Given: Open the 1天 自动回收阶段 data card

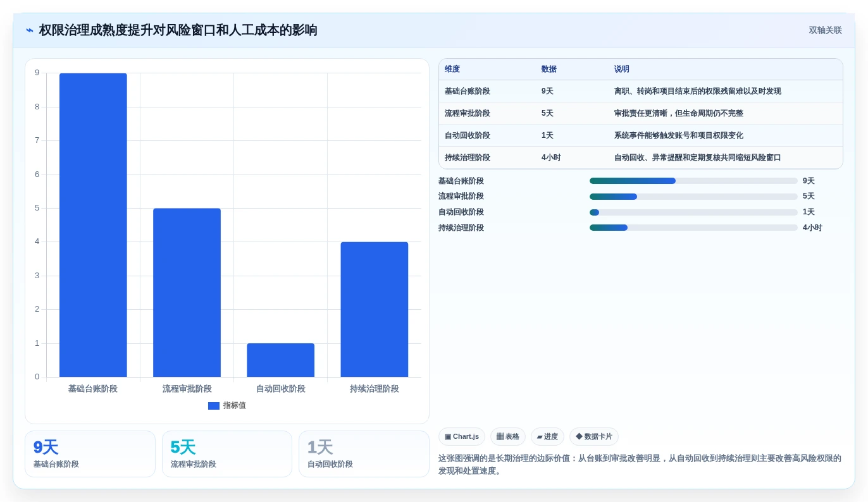Looking at the screenshot, I should pyautogui.click(x=364, y=454).
